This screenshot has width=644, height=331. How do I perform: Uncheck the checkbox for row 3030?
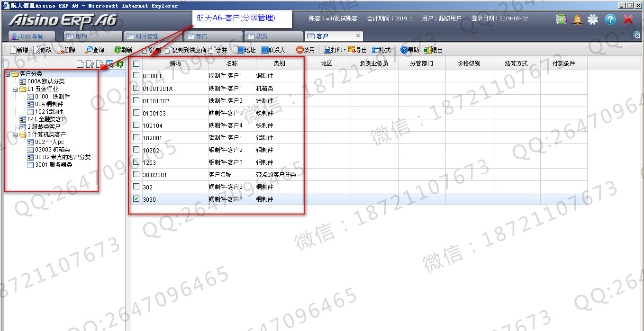[x=136, y=199]
